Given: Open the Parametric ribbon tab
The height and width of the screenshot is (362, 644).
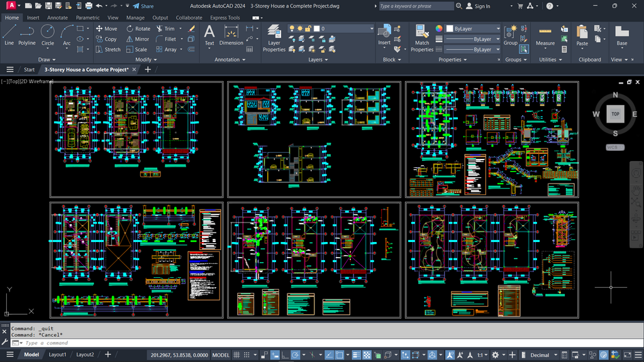Looking at the screenshot, I should 87,18.
